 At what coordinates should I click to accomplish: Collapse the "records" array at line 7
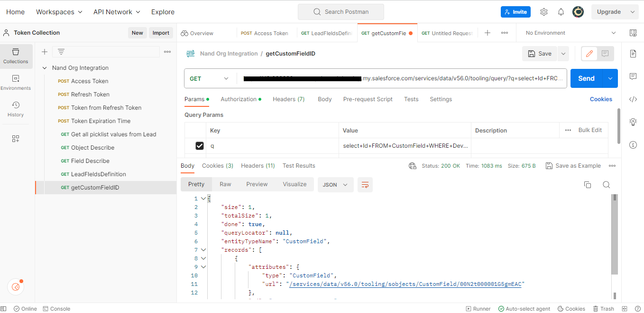(x=203, y=250)
